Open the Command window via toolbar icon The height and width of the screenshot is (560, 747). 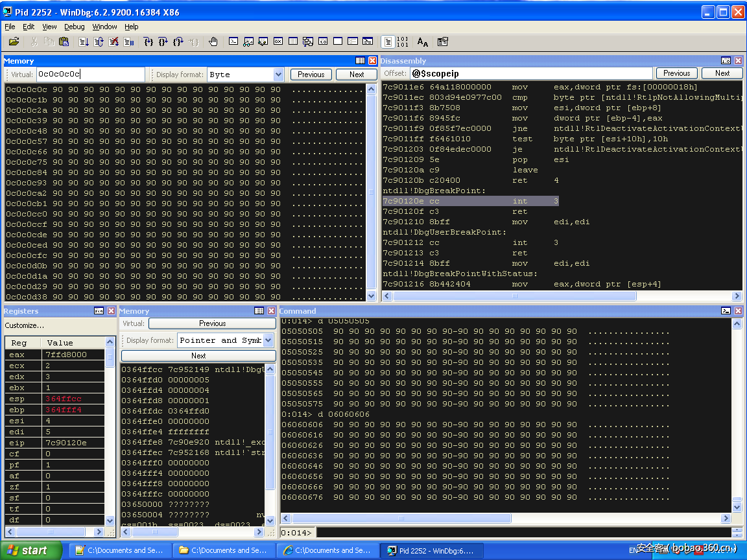click(x=233, y=41)
